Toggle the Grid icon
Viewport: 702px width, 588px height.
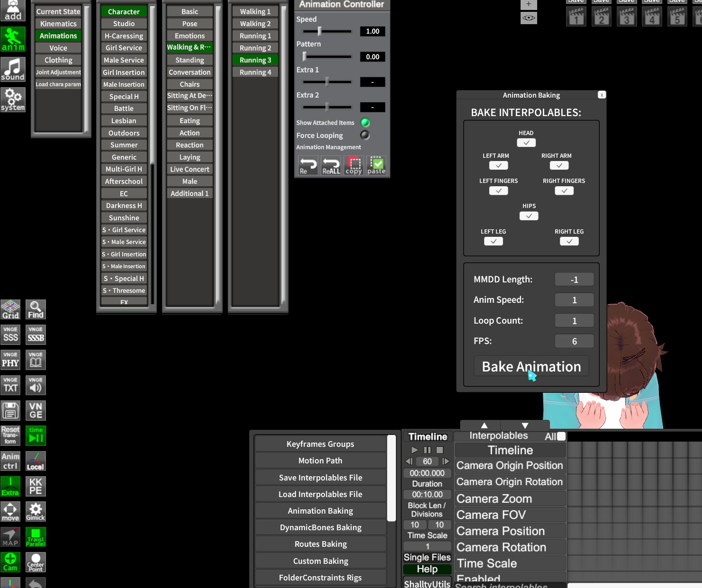tap(10, 309)
